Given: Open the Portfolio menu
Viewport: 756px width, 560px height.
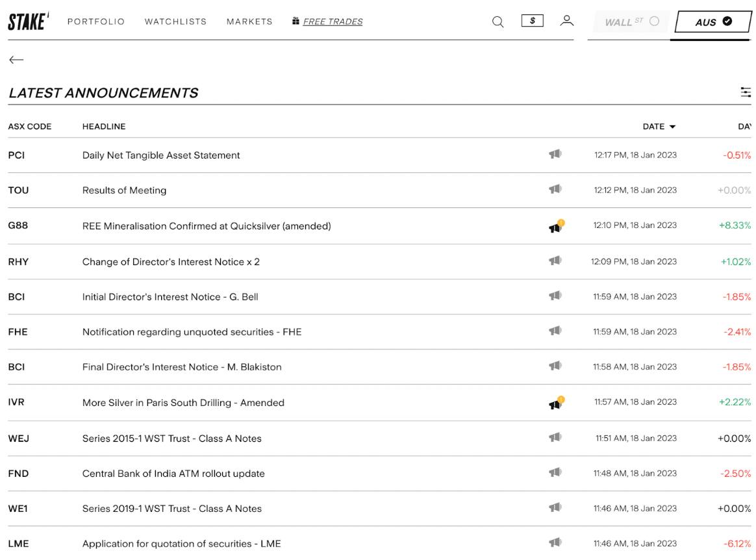Looking at the screenshot, I should tap(96, 21).
